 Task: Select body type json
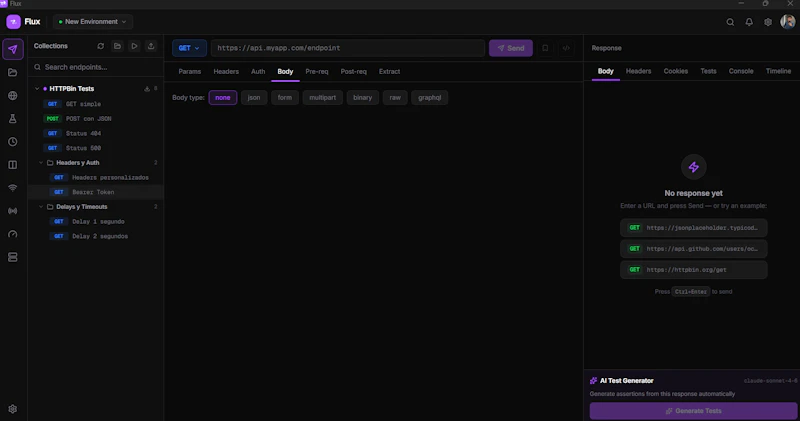tap(254, 97)
